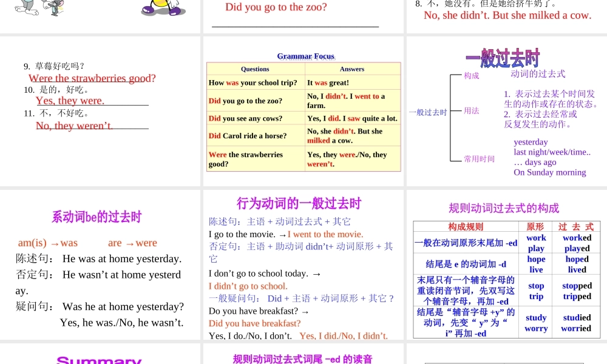Select 'On Sunday morning' text

[550, 172]
